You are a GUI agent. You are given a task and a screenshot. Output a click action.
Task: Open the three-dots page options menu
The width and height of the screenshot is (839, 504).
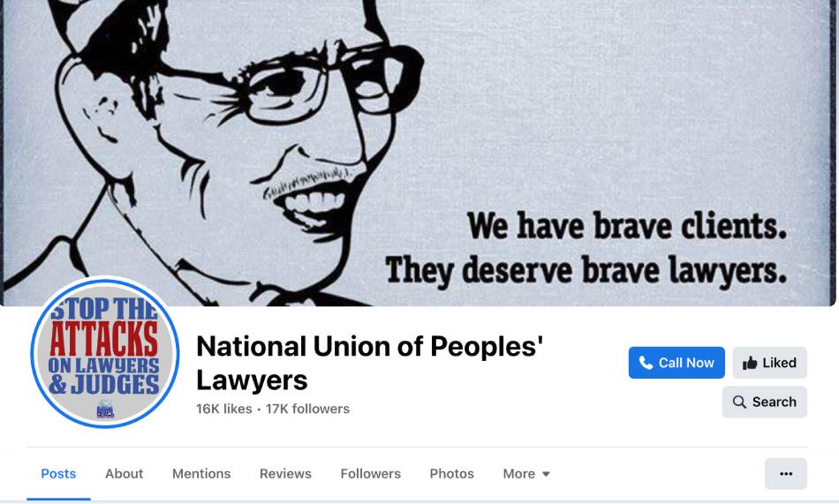(x=785, y=473)
